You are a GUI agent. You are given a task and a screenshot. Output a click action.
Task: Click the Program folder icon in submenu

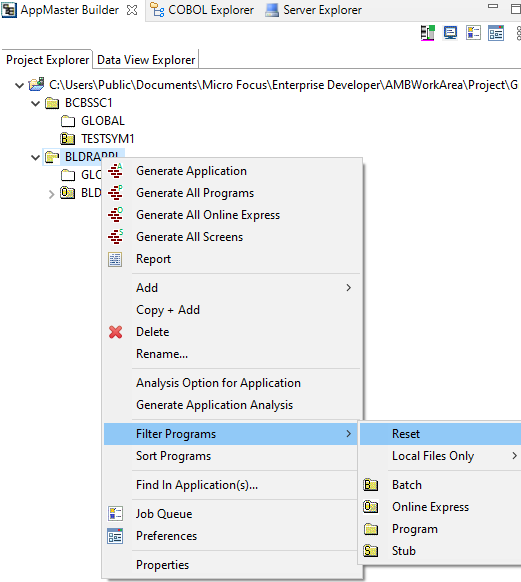point(371,529)
